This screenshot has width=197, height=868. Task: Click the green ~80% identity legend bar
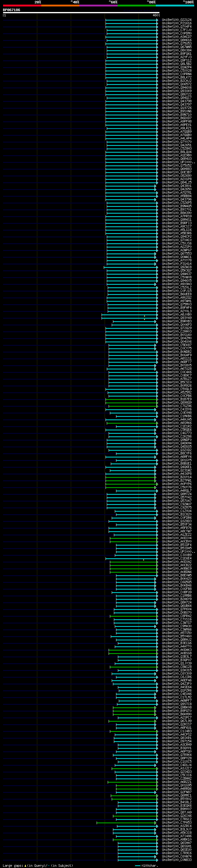(137, 6)
